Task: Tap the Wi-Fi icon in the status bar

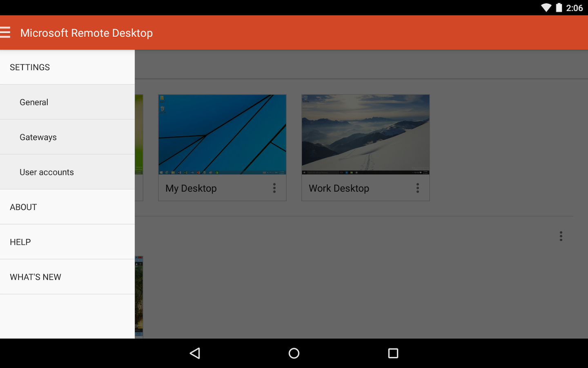Action: [546, 7]
